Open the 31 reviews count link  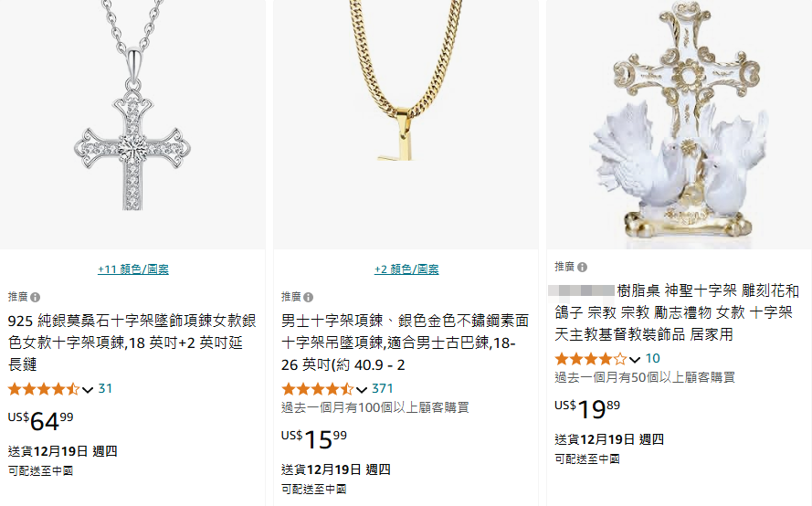tap(105, 389)
